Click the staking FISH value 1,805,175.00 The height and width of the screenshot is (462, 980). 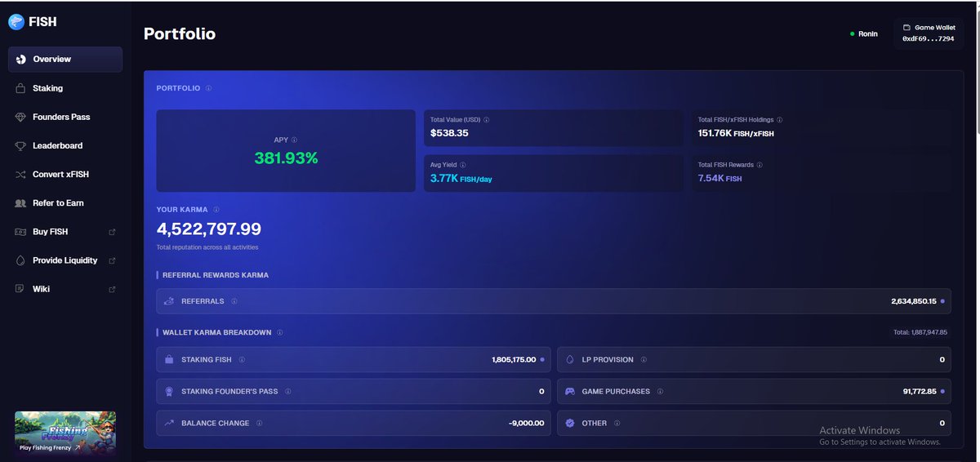coord(514,359)
